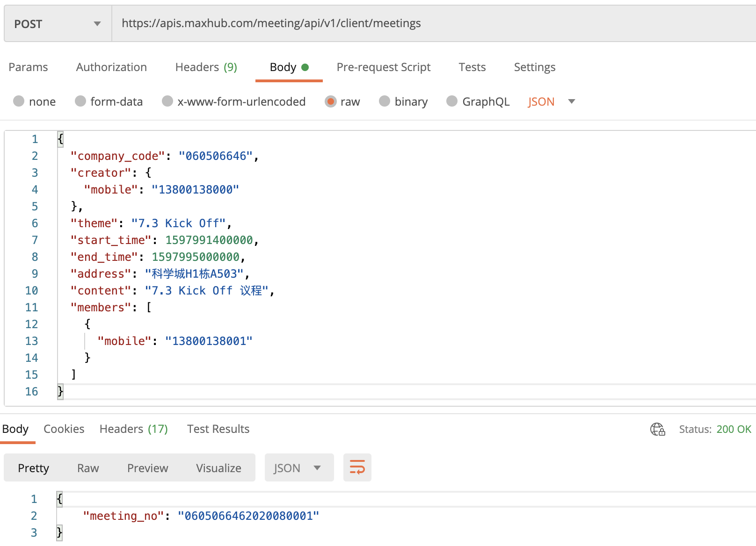Open the Headers (9) request tab
The height and width of the screenshot is (546, 756).
206,67
